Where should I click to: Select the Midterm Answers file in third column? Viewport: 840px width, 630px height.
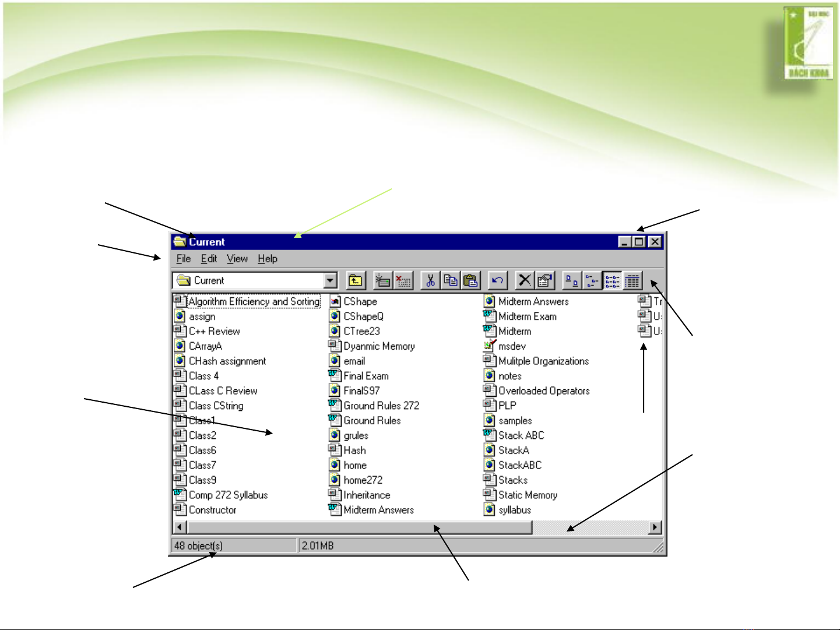coord(533,301)
